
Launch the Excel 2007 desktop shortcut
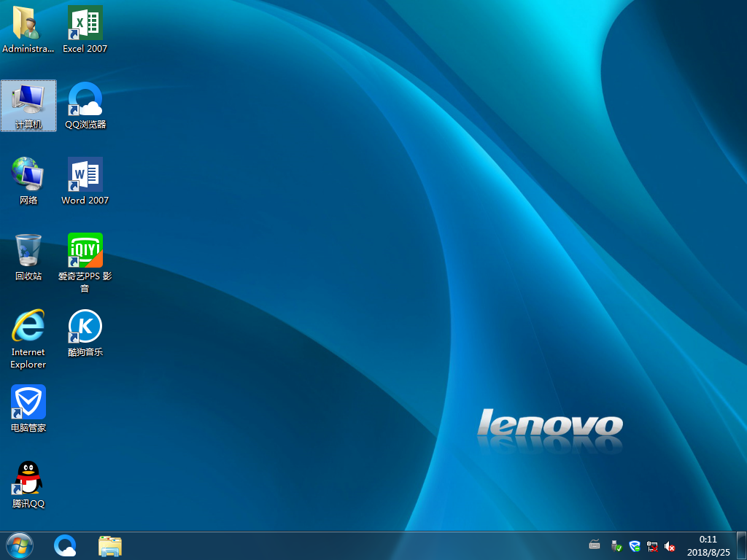(85, 29)
